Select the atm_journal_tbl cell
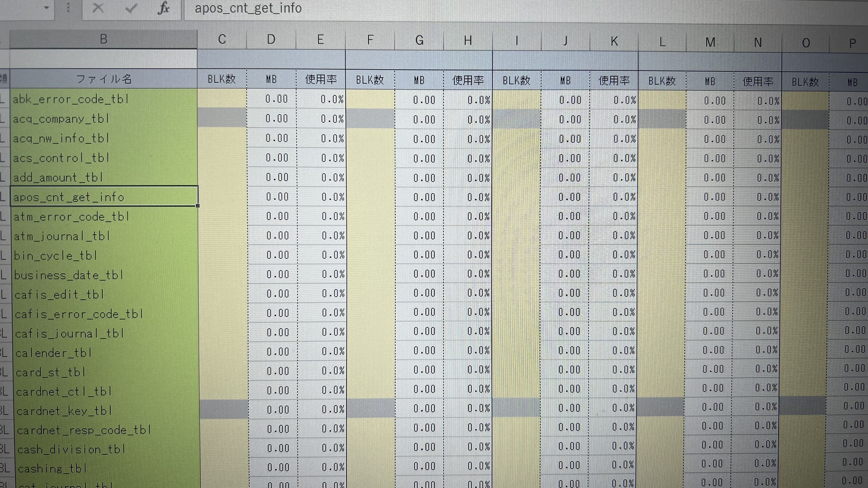The height and width of the screenshot is (488, 868). pyautogui.click(x=105, y=236)
